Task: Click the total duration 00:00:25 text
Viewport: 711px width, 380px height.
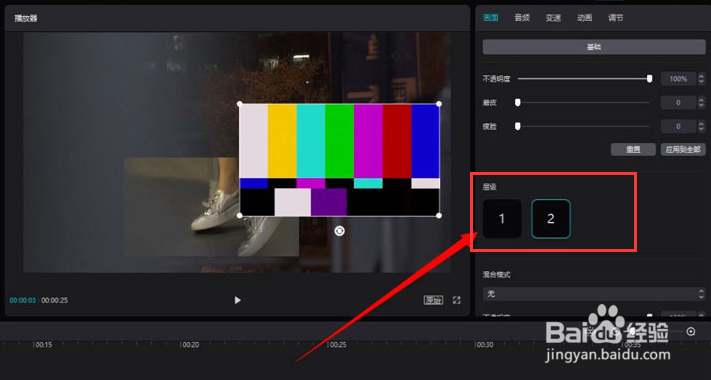Action: [x=55, y=300]
